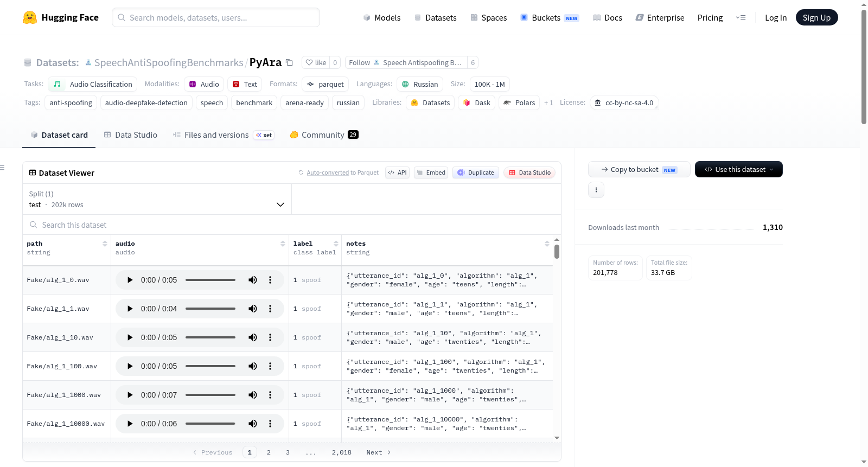Click the Sign Up button
The image size is (868, 467).
pyautogui.click(x=816, y=17)
